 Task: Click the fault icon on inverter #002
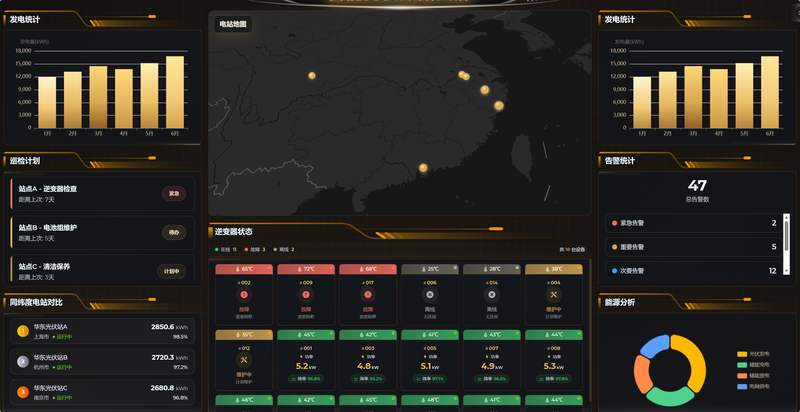tap(245, 295)
